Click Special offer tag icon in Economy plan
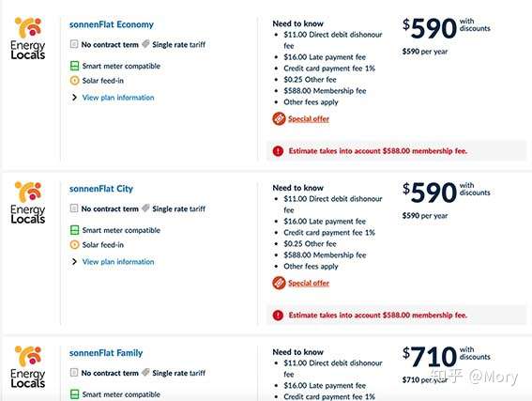This screenshot has width=532, height=401. [x=279, y=118]
